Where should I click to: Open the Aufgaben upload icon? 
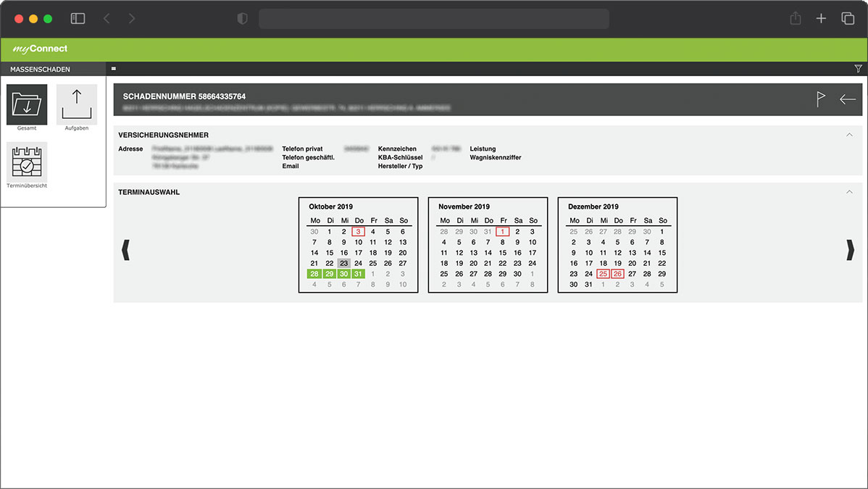click(x=77, y=105)
